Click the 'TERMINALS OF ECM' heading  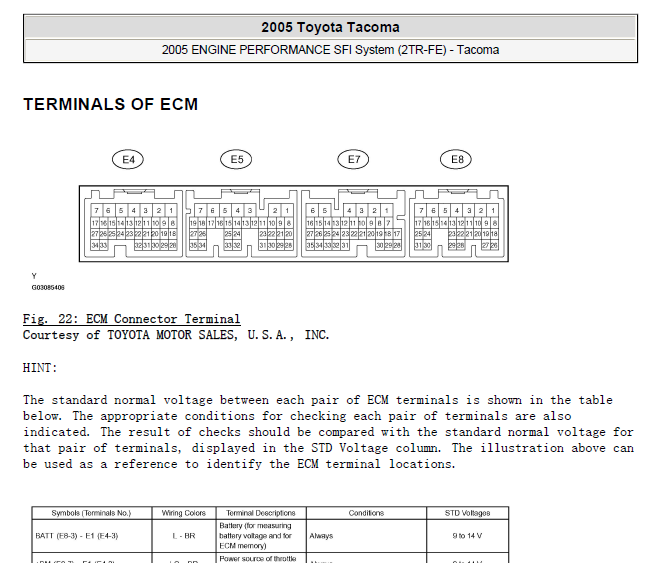pos(110,104)
